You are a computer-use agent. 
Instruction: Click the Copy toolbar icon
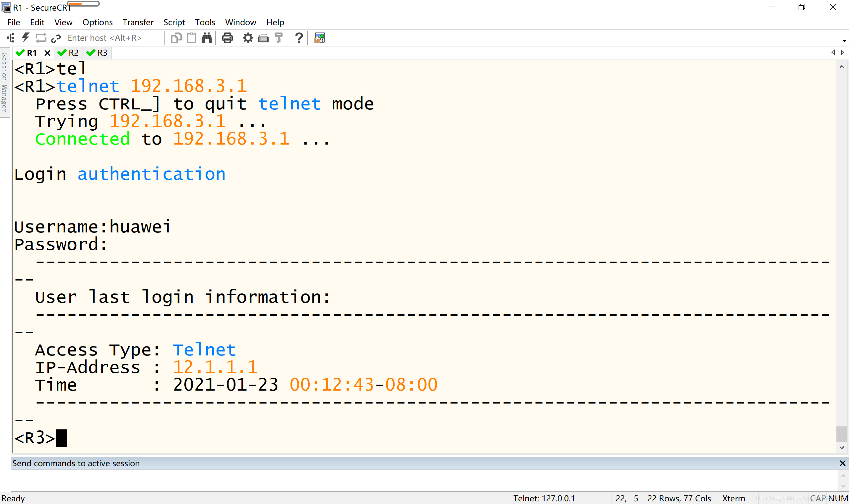point(176,38)
